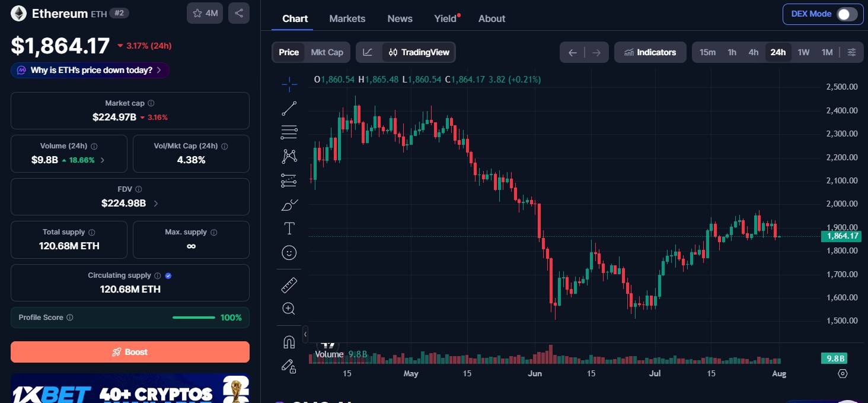Click the Profile Score info icon
Image resolution: width=868 pixels, height=403 pixels.
[x=70, y=318]
